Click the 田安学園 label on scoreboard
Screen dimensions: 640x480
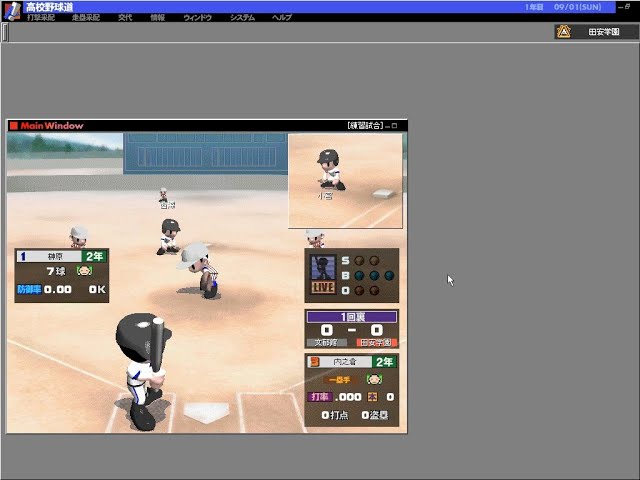click(x=376, y=342)
